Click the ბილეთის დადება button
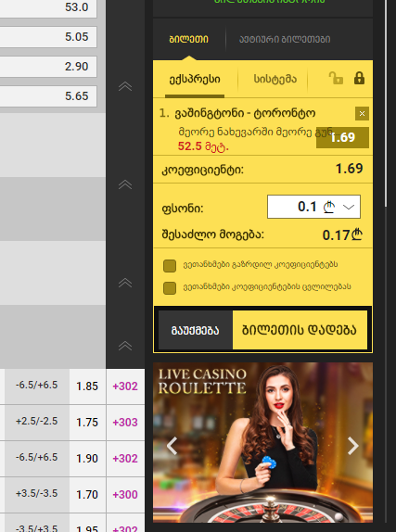Viewport: 396px width, 532px height. [x=300, y=330]
